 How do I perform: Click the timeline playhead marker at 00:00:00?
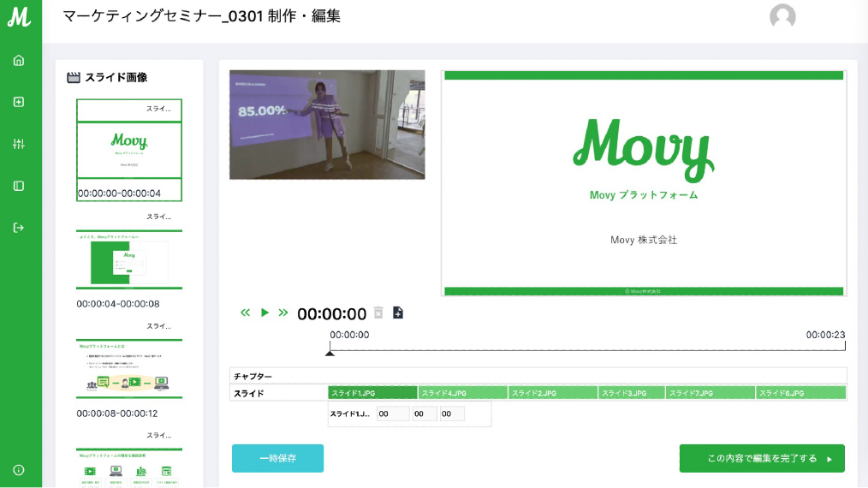[330, 352]
